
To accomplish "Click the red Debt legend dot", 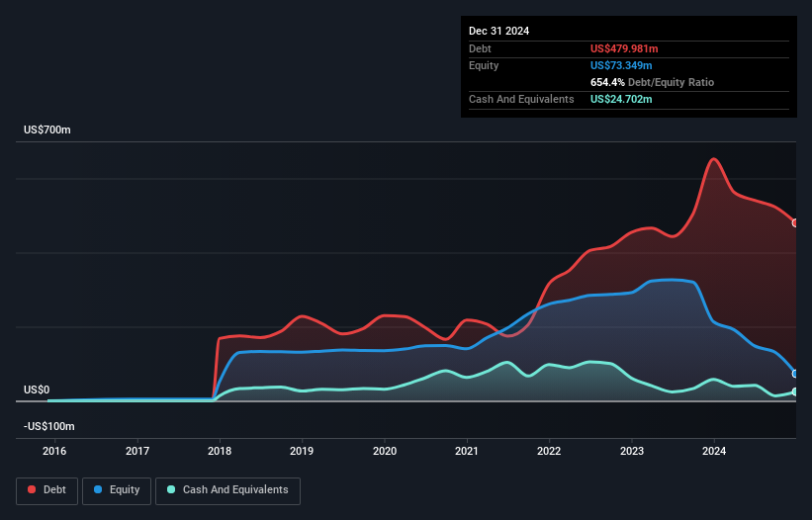I will point(32,489).
